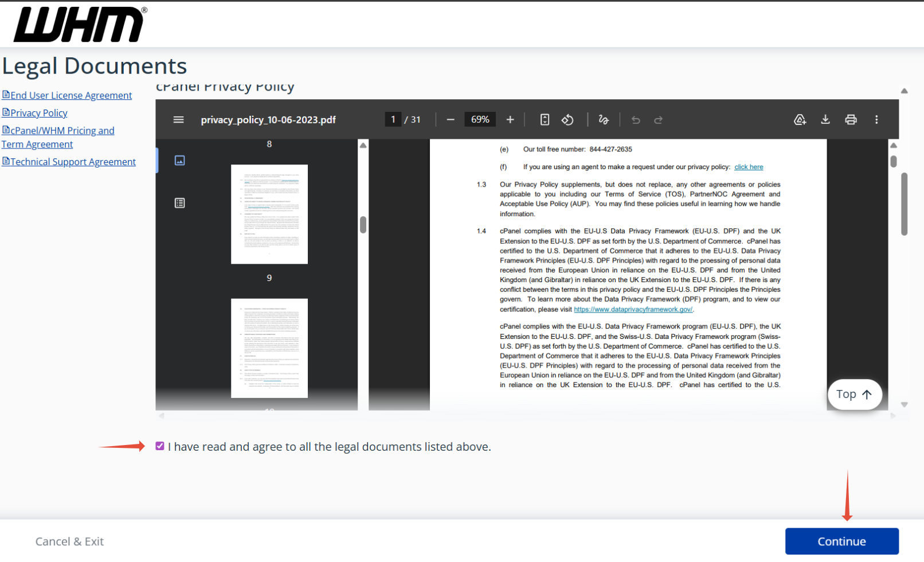This screenshot has width=924, height=562.
Task: Click the page number field showing 1
Action: pos(393,119)
